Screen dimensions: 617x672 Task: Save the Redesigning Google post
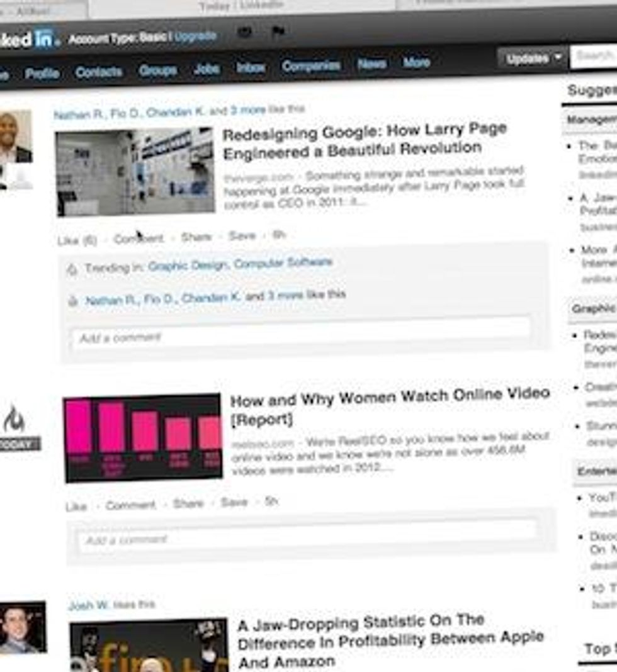[242, 236]
